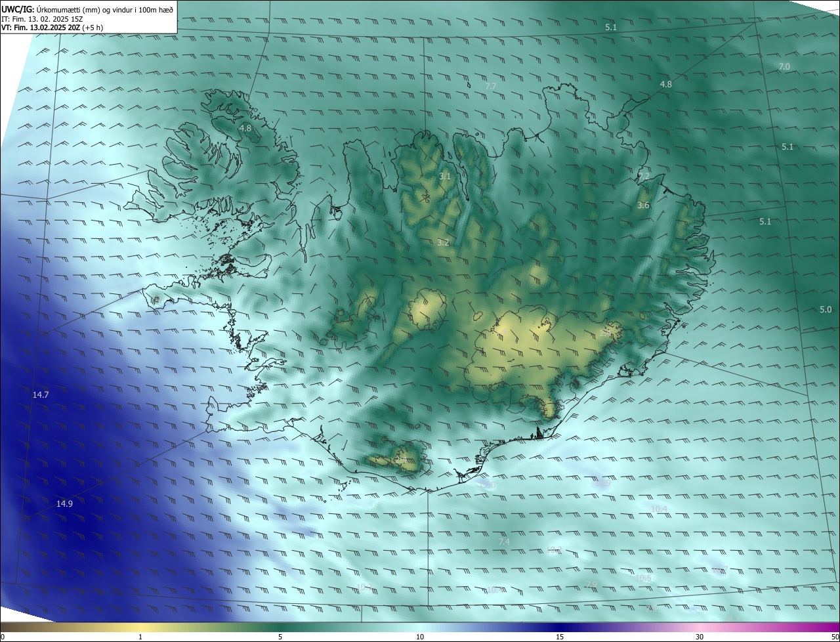Click the 3.1 value label
The height and width of the screenshot is (642, 840).
tap(445, 176)
